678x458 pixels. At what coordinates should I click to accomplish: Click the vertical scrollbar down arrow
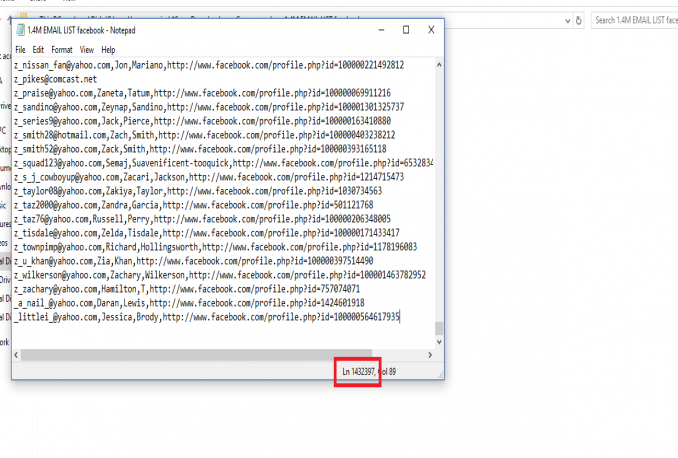[x=439, y=341]
